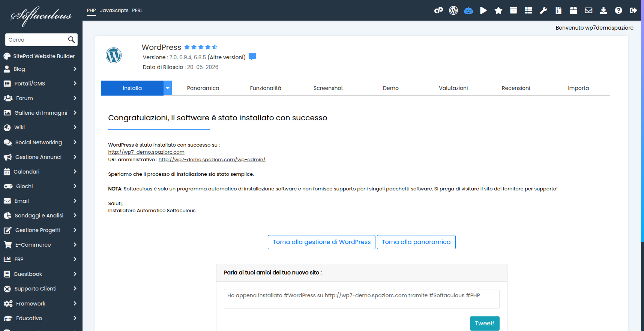Select the JavaScripts menu
Image resolution: width=644 pixels, height=331 pixels.
tap(114, 10)
